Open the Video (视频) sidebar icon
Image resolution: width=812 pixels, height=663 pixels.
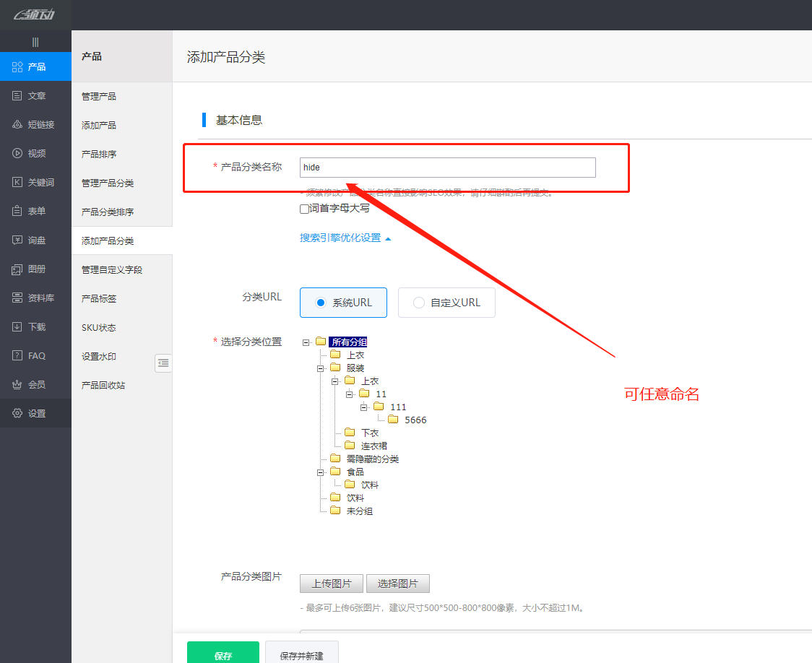(x=18, y=153)
